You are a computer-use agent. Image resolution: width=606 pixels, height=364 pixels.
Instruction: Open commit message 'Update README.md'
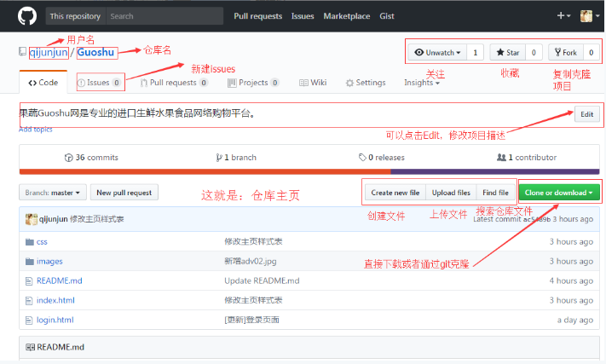click(262, 281)
